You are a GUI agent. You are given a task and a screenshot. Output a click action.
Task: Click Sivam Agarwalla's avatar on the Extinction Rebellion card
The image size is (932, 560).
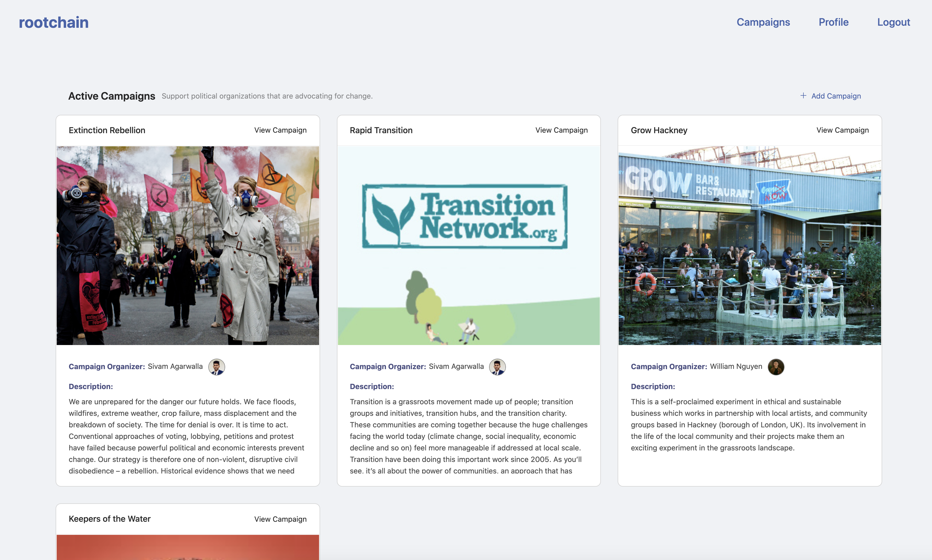point(216,367)
